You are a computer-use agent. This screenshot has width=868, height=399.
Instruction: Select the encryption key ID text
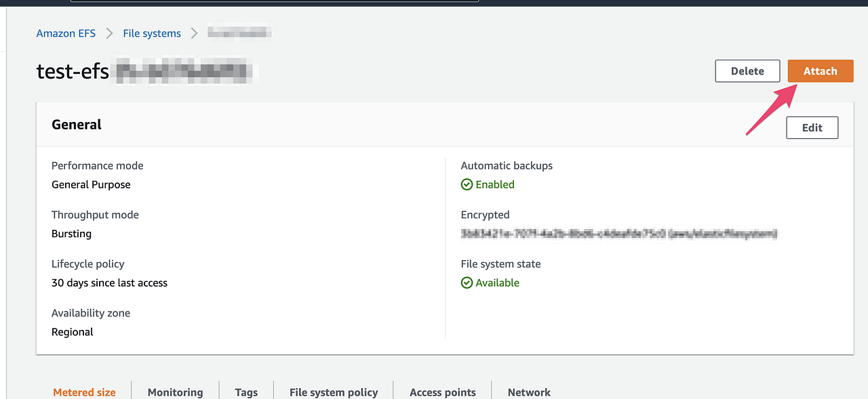(x=618, y=234)
